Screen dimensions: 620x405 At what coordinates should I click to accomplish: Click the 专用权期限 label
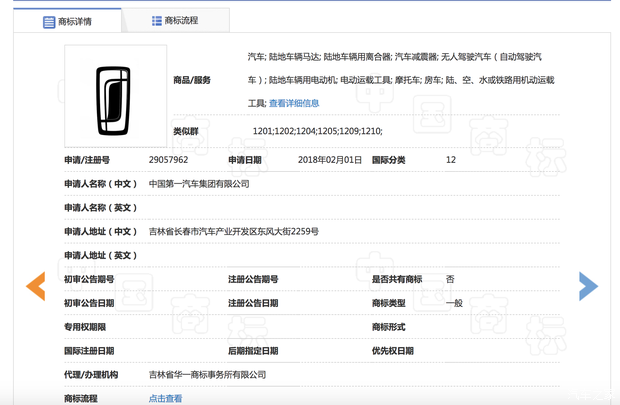pos(85,327)
